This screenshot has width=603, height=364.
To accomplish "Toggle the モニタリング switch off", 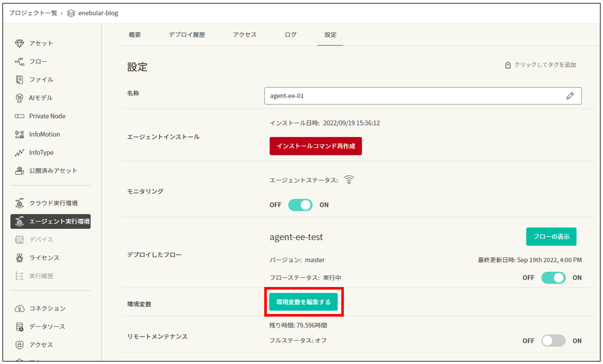I will (300, 204).
